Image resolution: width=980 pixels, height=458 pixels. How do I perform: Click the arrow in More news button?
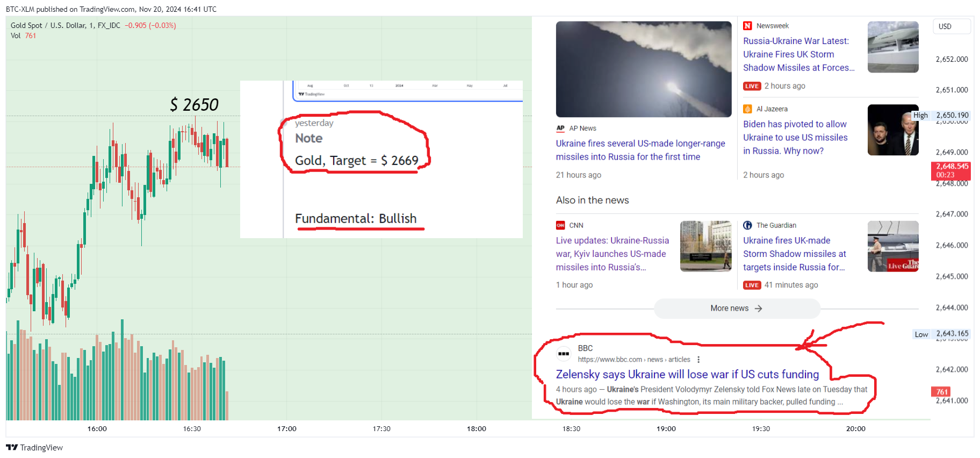[x=758, y=309]
